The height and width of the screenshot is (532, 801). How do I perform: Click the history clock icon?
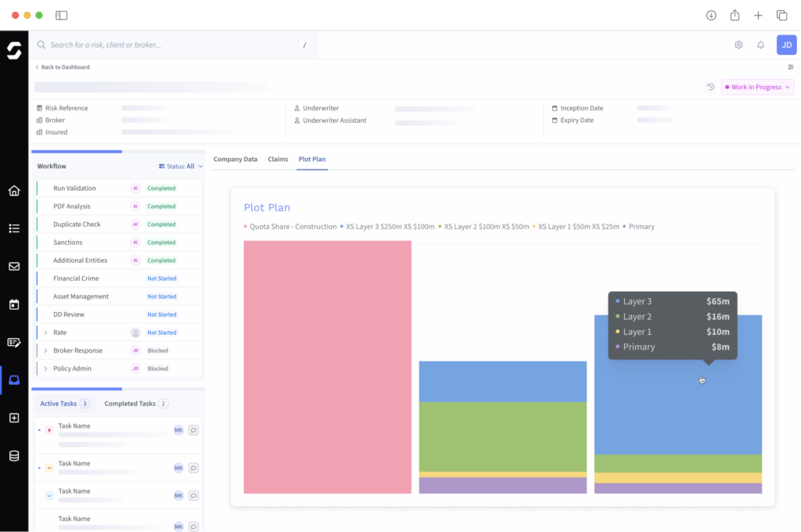click(x=710, y=87)
